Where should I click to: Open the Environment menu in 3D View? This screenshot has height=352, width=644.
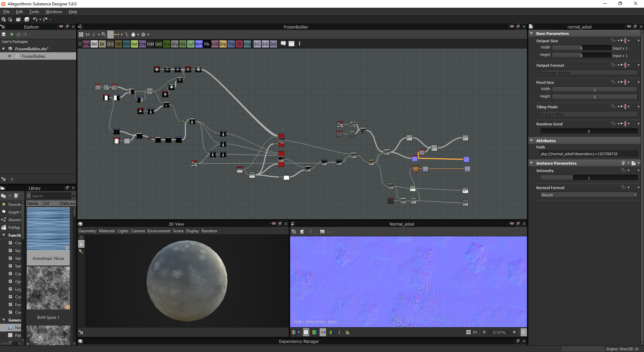pyautogui.click(x=159, y=231)
